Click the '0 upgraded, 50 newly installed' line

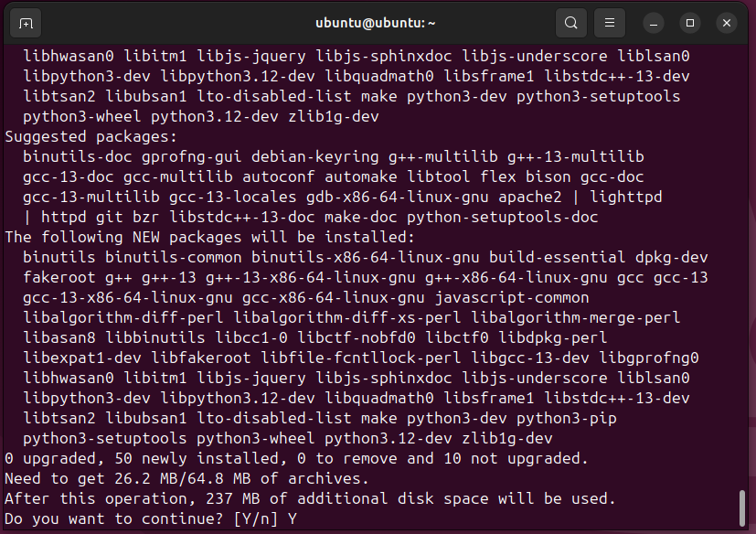point(296,458)
